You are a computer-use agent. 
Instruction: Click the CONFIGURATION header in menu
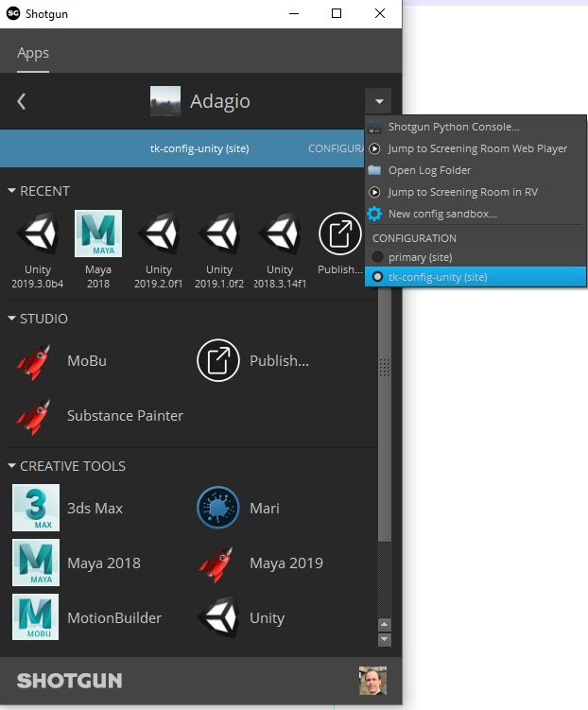414,238
